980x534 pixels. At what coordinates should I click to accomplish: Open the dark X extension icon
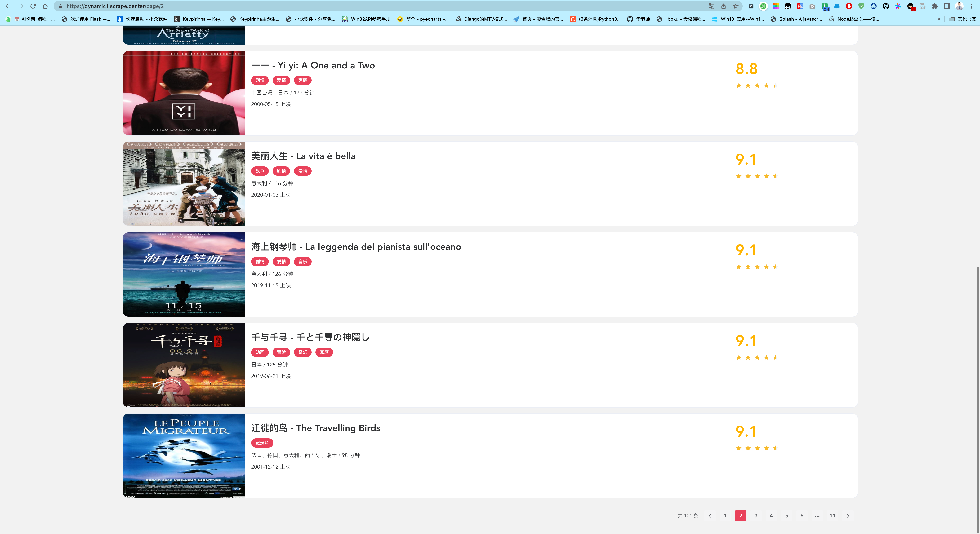[751, 6]
